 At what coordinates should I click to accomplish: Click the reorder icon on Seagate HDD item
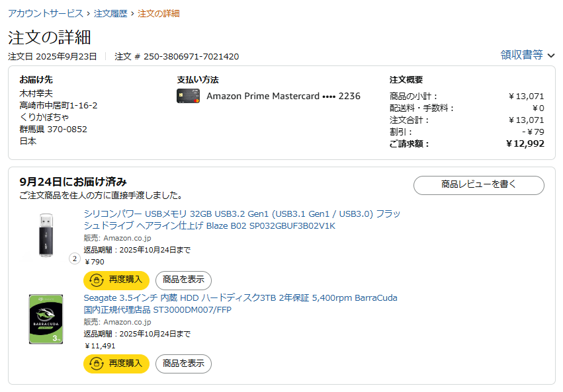97,364
